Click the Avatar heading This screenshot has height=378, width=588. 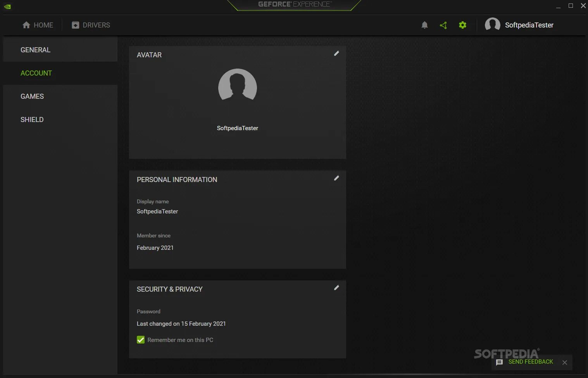coord(149,55)
